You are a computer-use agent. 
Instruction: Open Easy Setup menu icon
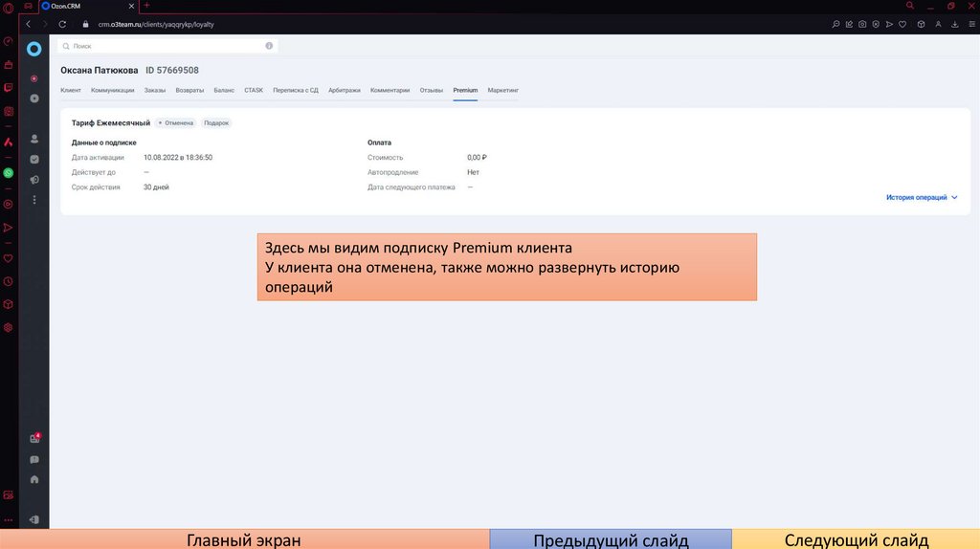click(972, 24)
